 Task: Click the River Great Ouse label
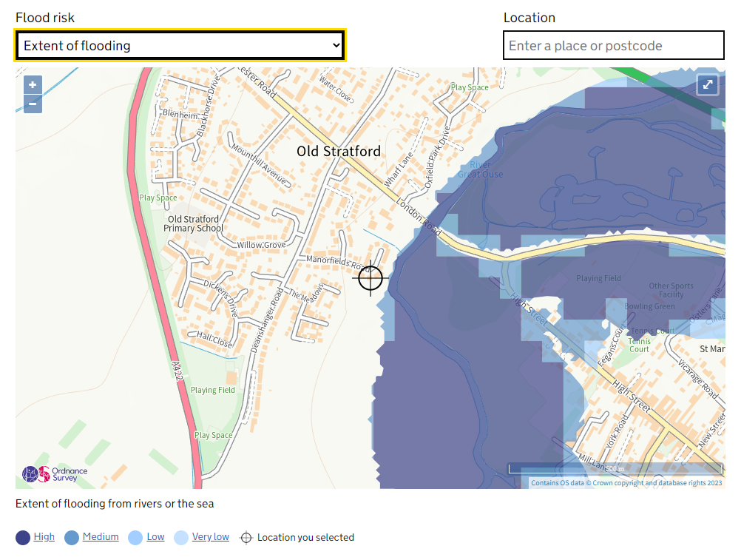(x=480, y=169)
